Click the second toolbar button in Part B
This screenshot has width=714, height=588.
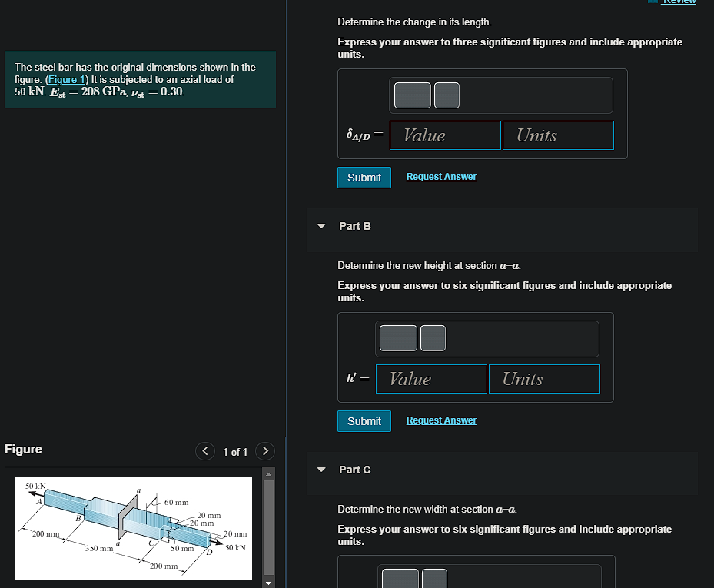coord(433,338)
